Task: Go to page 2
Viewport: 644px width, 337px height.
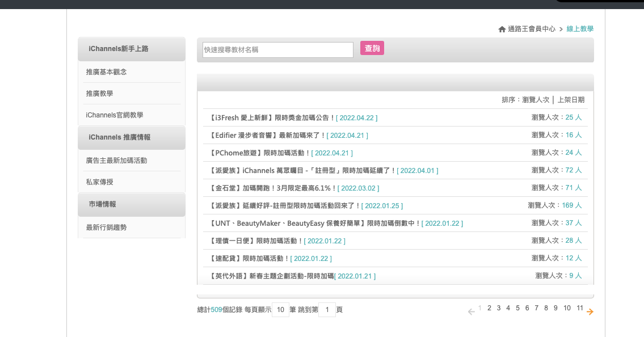Action: [489, 308]
